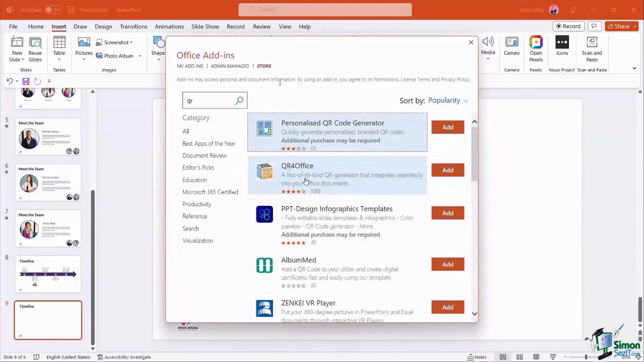Select the Visualization category

pos(198,241)
